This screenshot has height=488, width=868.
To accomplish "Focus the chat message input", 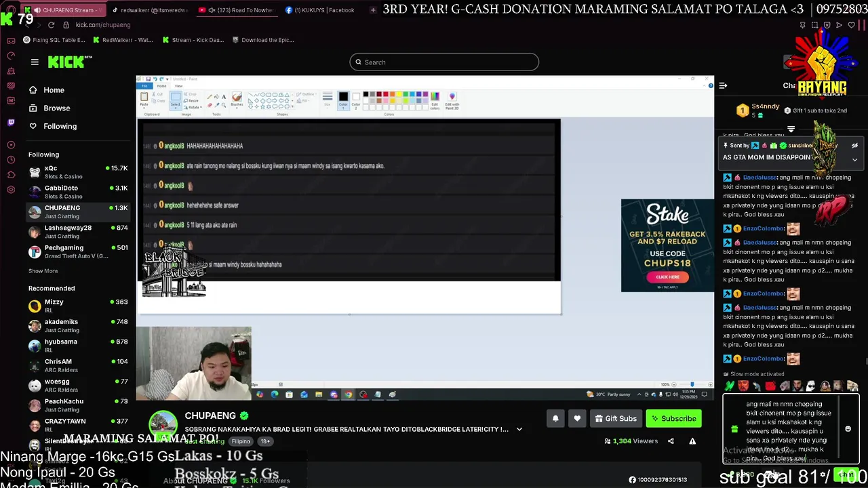I will (x=791, y=429).
